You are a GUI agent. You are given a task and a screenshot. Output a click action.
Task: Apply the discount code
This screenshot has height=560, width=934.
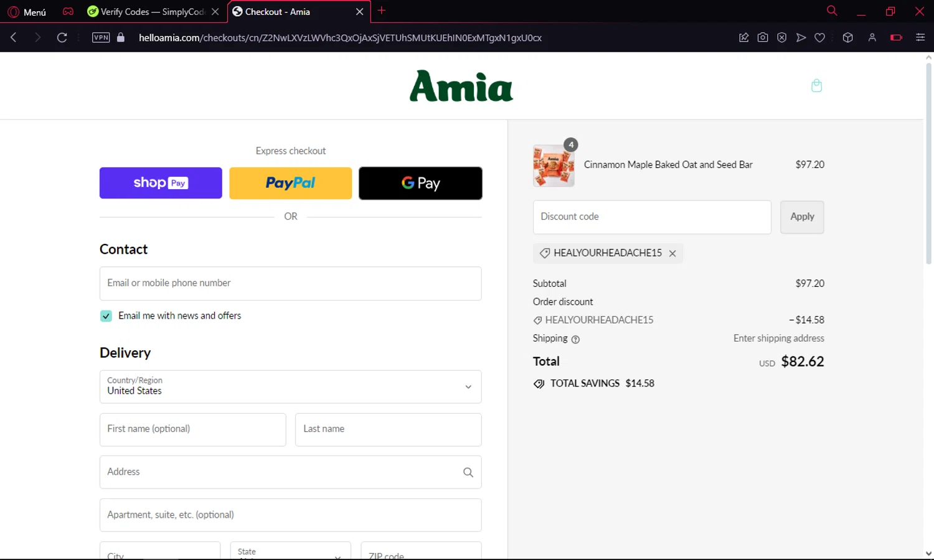(x=802, y=217)
